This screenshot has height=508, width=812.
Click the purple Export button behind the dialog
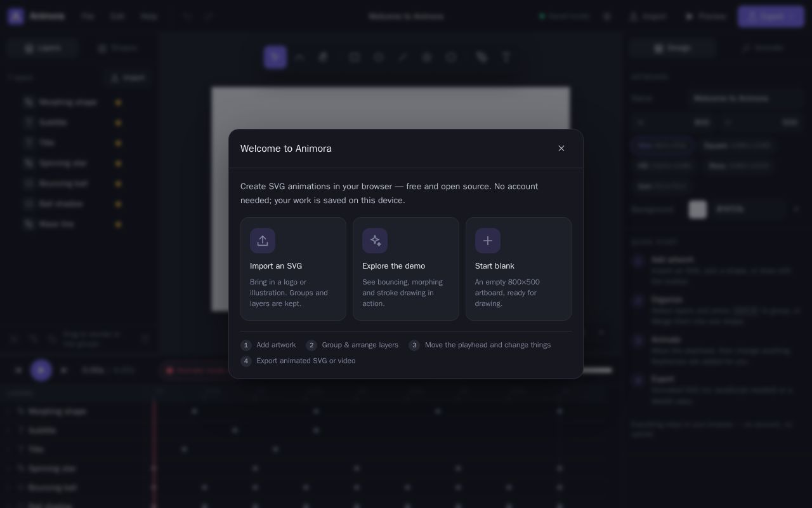pyautogui.click(x=771, y=17)
